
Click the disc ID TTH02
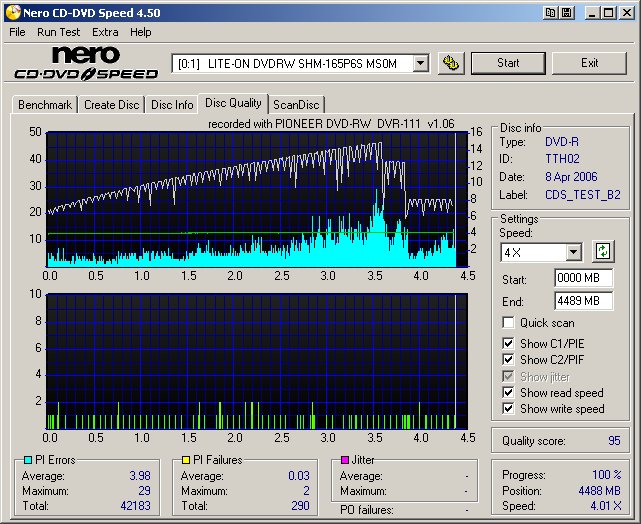click(562, 159)
